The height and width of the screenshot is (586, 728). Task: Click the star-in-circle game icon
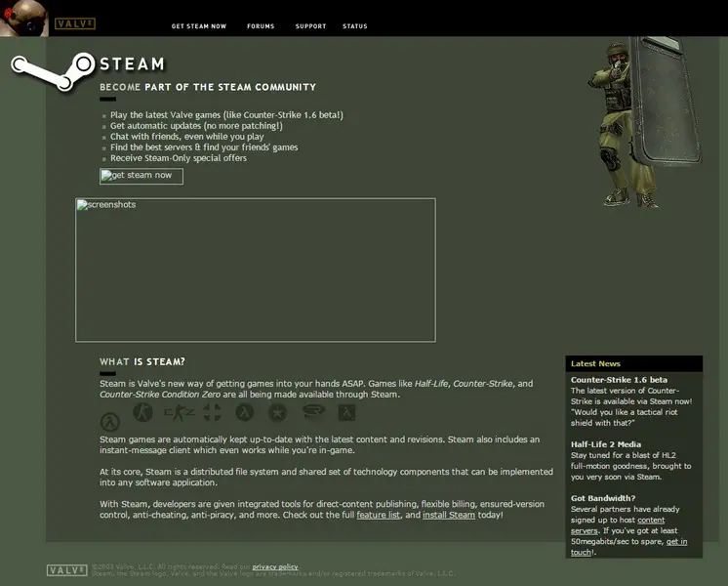pyautogui.click(x=277, y=412)
